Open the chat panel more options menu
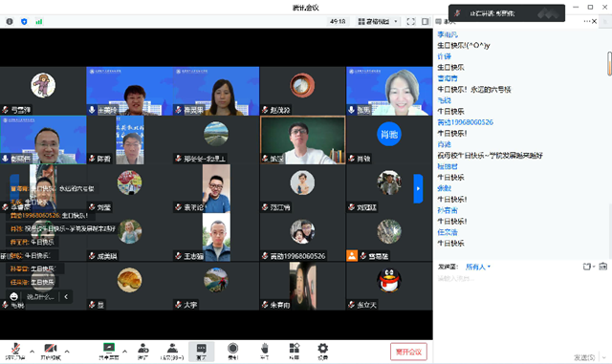This screenshot has width=612, height=364. [x=587, y=21]
